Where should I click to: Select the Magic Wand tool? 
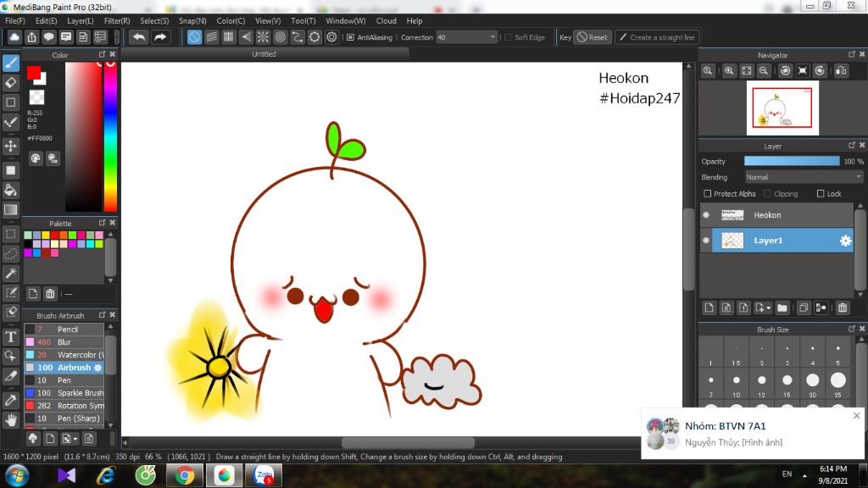click(11, 274)
